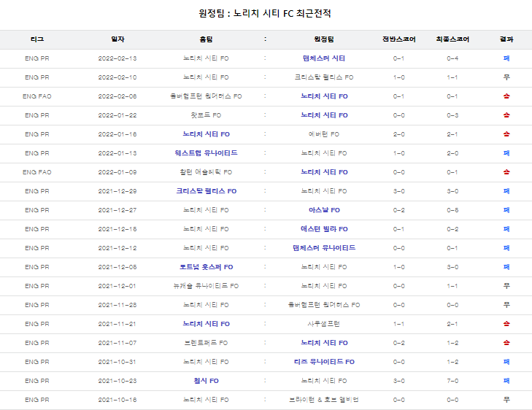Viewport: 532px width, 410px height.
Task: Click final score 1-2 on 2021-11-07
Action: click(452, 343)
